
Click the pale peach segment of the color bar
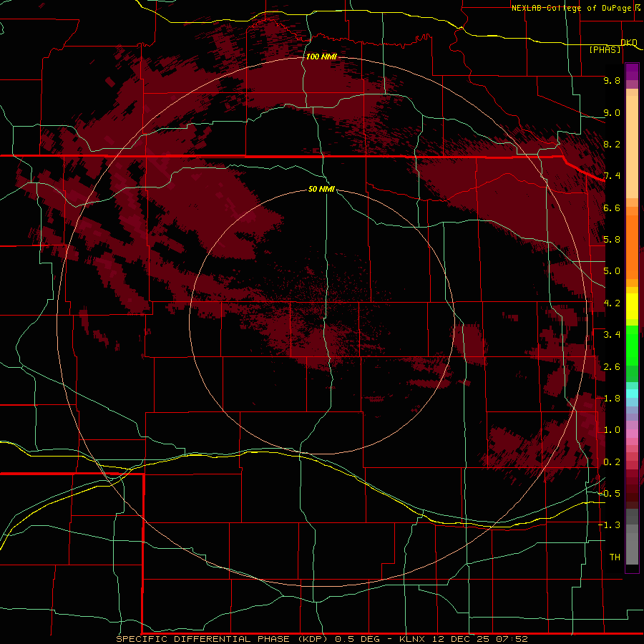click(x=632, y=148)
